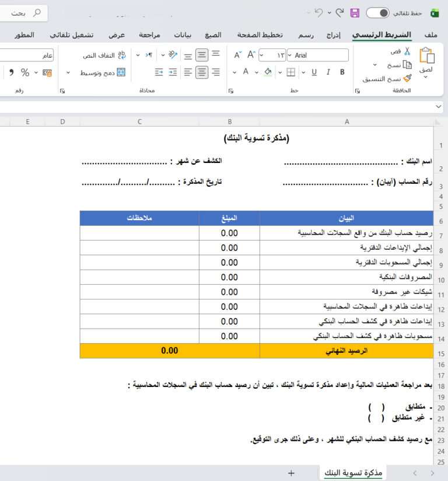Expand the لصق paste options arrow

[x=426, y=77]
